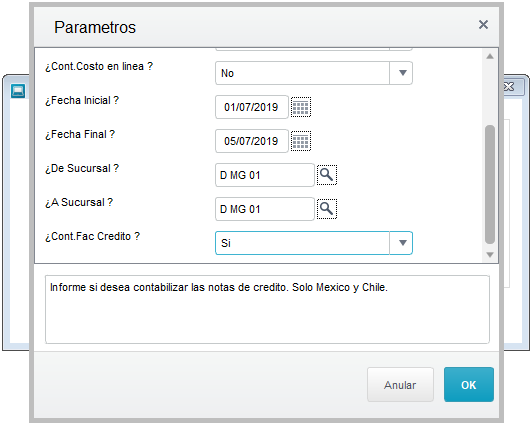Screen dimensions: 532x426
Task: Select the Cont.Costo en linea 'No' combo box
Action: coord(314,73)
